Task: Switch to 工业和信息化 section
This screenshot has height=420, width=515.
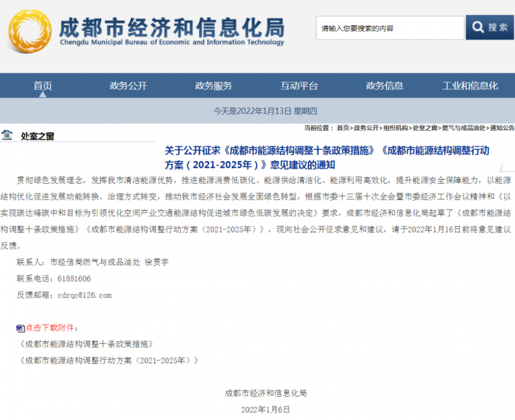Action: 470,86
